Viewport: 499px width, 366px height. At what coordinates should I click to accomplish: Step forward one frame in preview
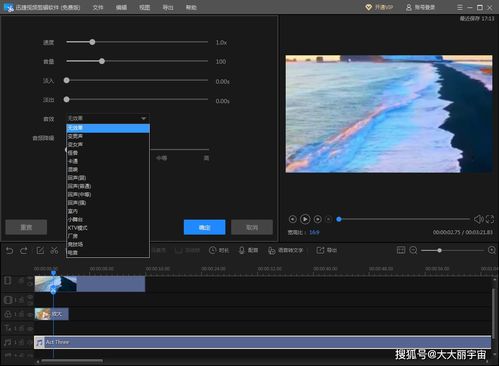318,219
